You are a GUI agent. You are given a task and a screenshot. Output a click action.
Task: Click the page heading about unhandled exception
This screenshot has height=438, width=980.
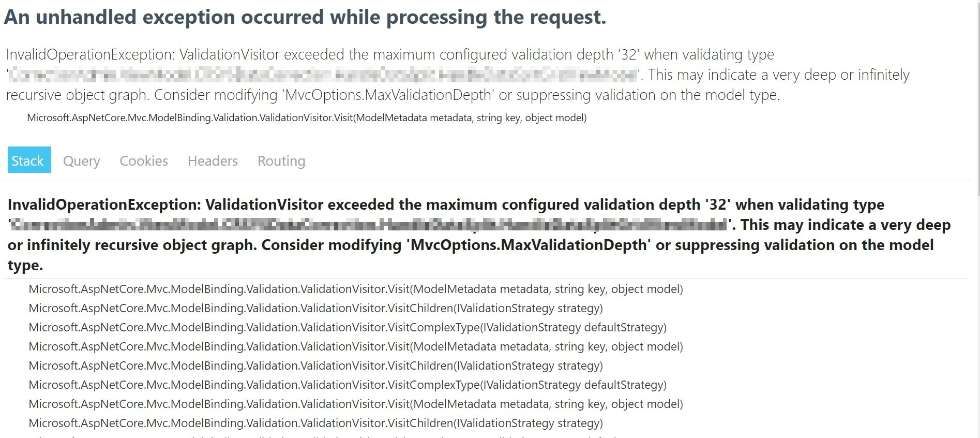305,17
